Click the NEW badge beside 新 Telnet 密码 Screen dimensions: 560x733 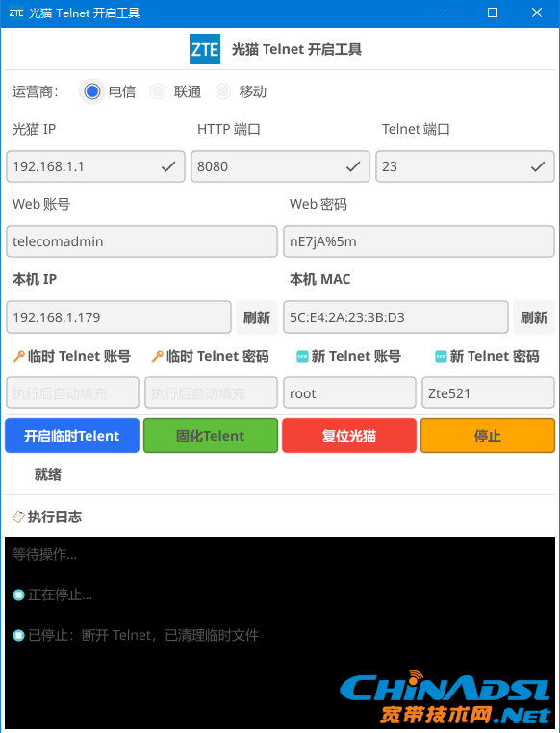[x=441, y=356]
